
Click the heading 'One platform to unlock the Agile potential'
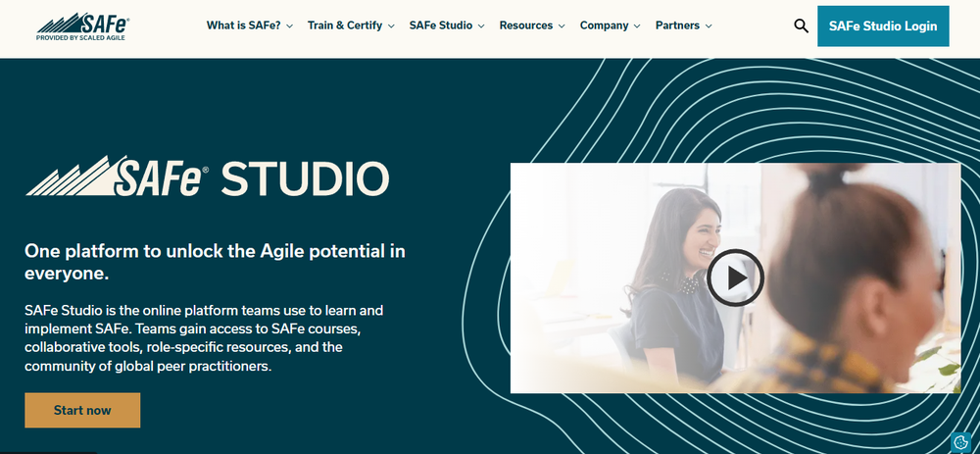click(x=215, y=262)
